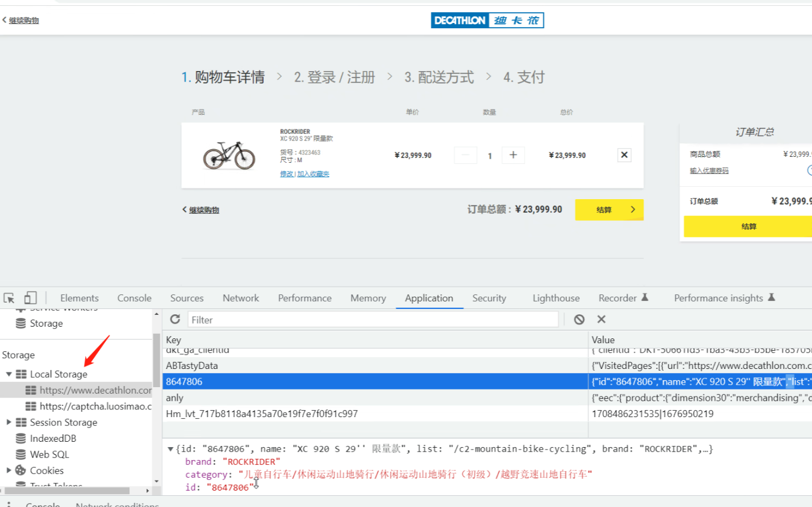Screen dimensions: 812x507
Task: Click the refresh storage icon
Action: pos(175,319)
